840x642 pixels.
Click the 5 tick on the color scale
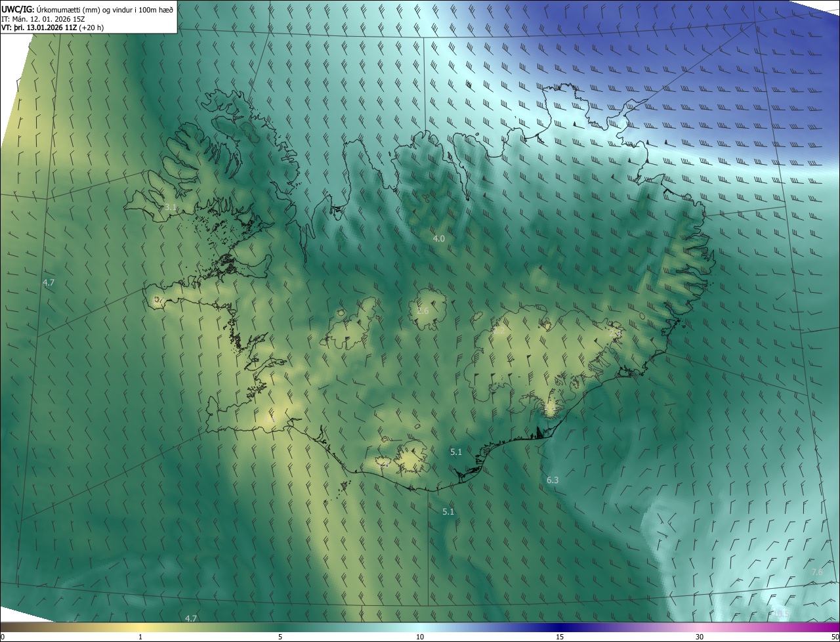pyautogui.click(x=280, y=637)
